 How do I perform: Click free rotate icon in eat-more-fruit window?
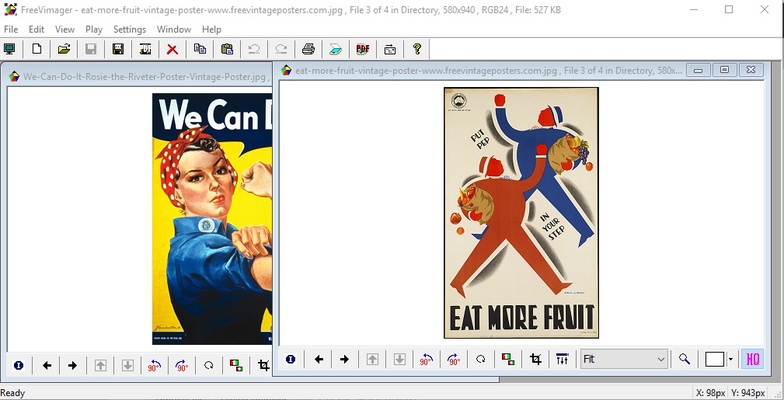click(480, 359)
